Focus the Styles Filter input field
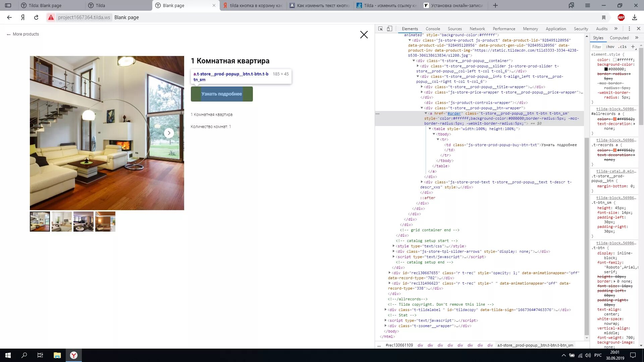This screenshot has height=362, width=644. tap(597, 47)
